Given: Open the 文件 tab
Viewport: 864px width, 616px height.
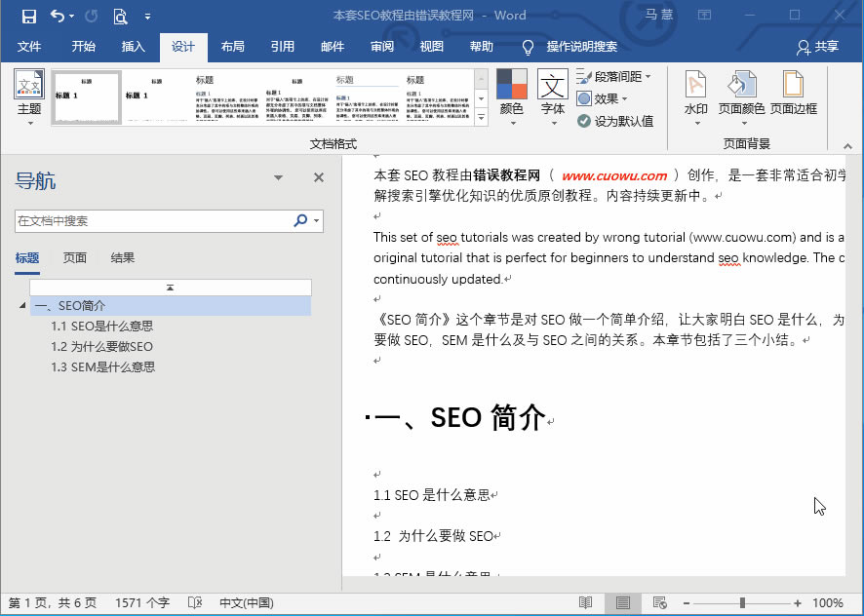Looking at the screenshot, I should click(x=29, y=46).
